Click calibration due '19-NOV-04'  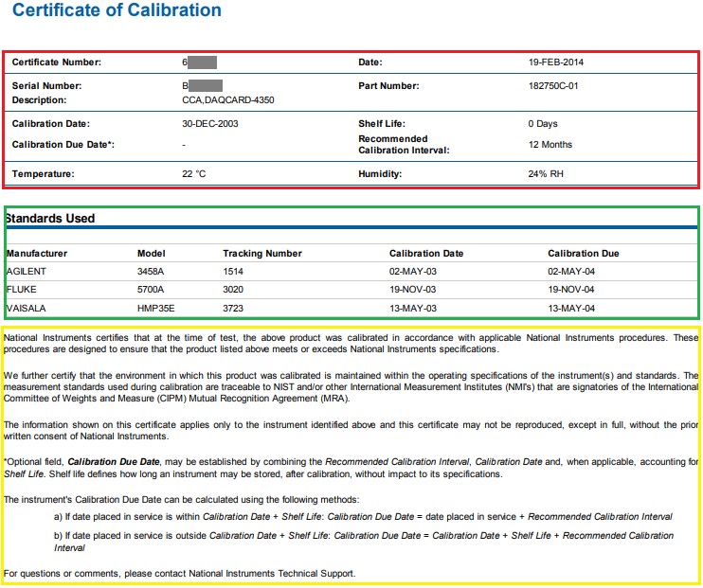(x=570, y=290)
